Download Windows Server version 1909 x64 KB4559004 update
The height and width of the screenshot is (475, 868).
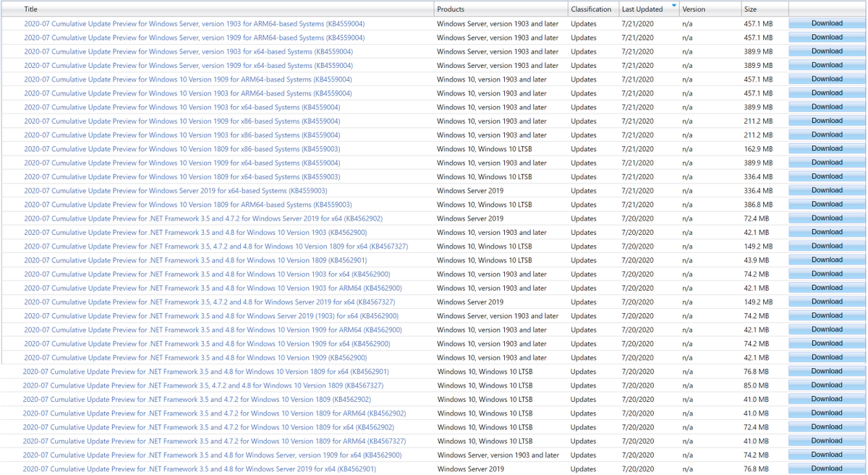coord(827,65)
